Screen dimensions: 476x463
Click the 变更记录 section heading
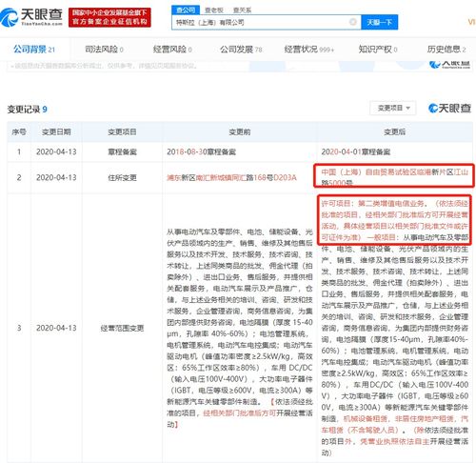pos(28,110)
